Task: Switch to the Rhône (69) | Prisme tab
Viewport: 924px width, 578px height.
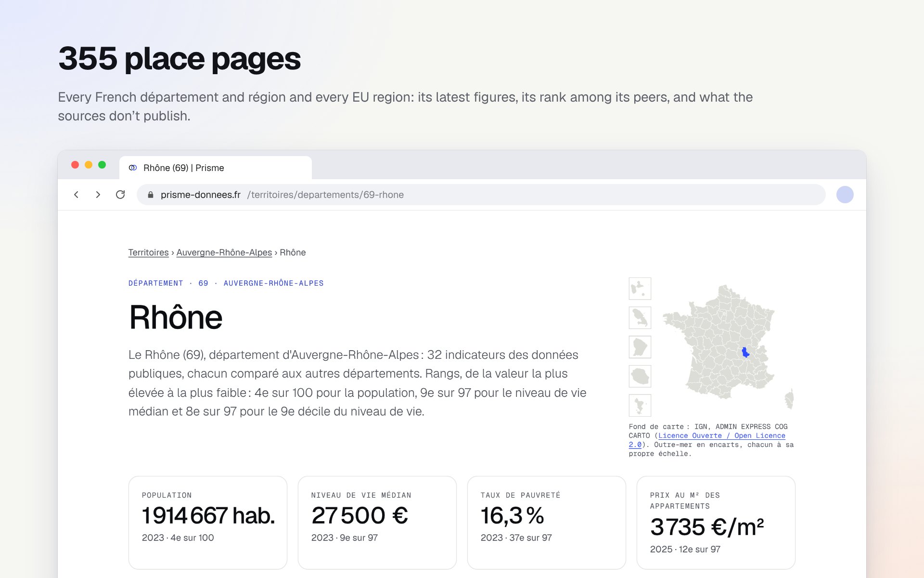Action: tap(216, 168)
